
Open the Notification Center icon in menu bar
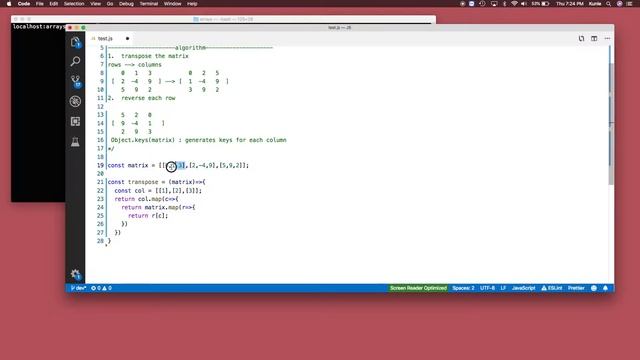point(629,4)
